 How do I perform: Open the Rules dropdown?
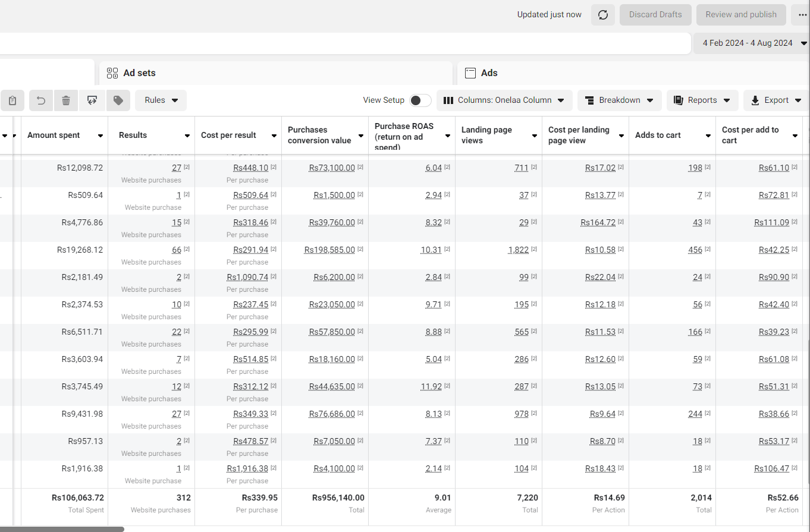tap(161, 100)
